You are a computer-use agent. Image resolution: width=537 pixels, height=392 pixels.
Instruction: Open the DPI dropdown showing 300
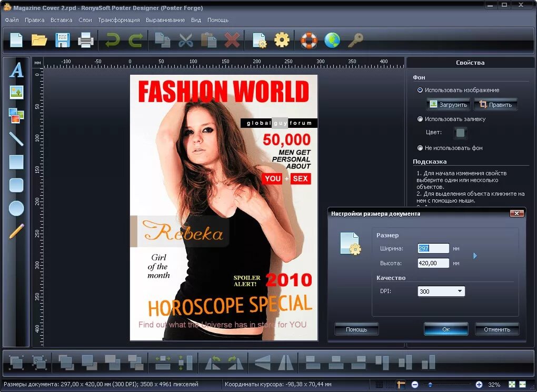coord(441,292)
